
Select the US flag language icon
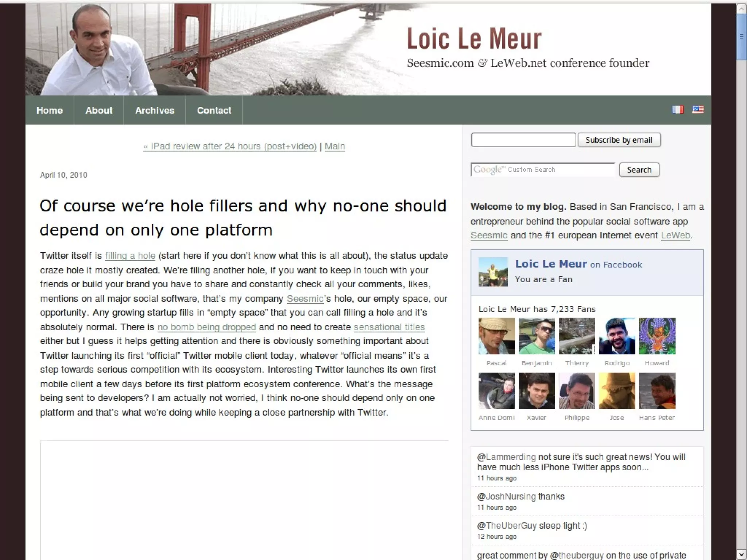[x=698, y=110]
